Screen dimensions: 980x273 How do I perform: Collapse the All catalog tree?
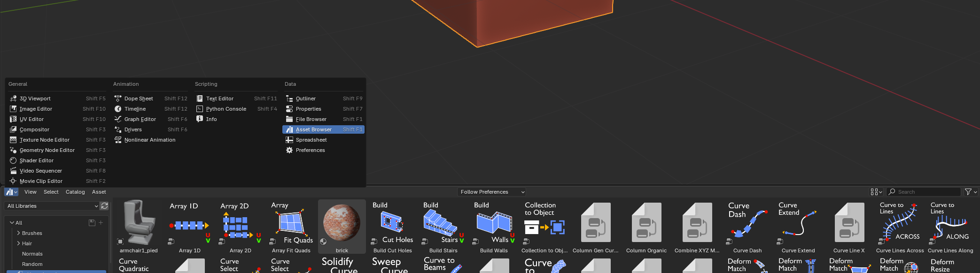click(12, 223)
